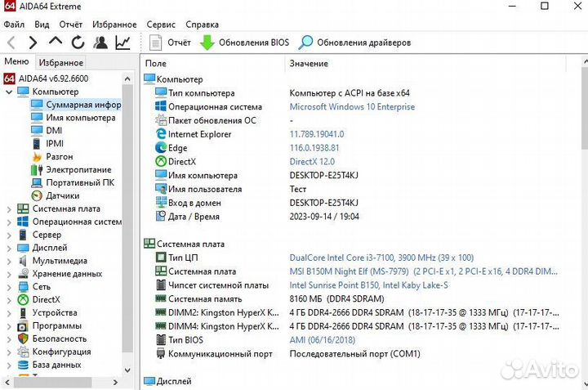
Task: Expand the Дисплей tree node
Action: pyautogui.click(x=9, y=248)
